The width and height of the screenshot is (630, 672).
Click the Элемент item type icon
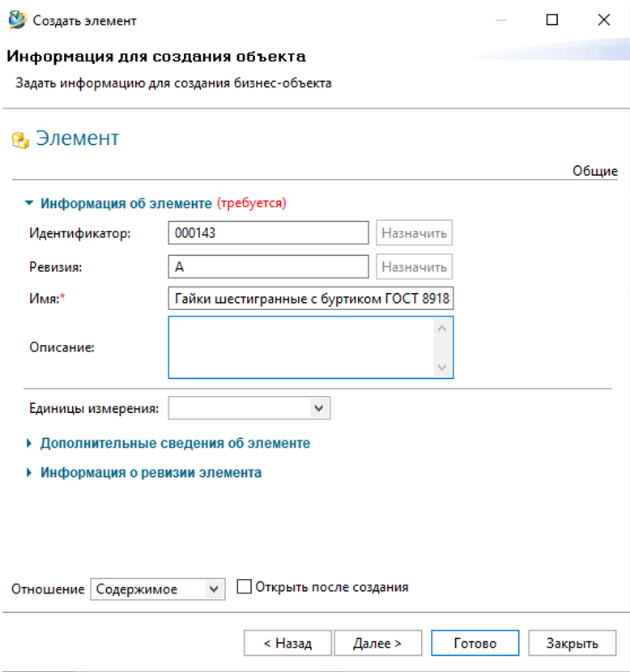click(20, 140)
